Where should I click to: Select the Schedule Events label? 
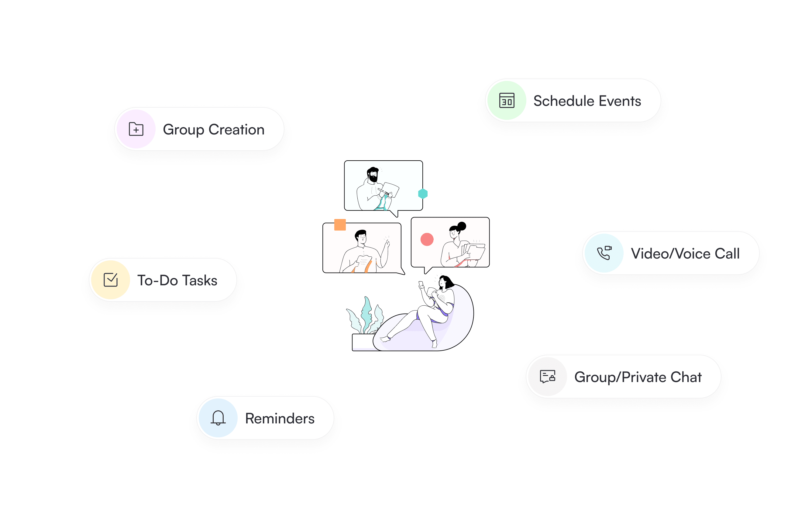(587, 101)
